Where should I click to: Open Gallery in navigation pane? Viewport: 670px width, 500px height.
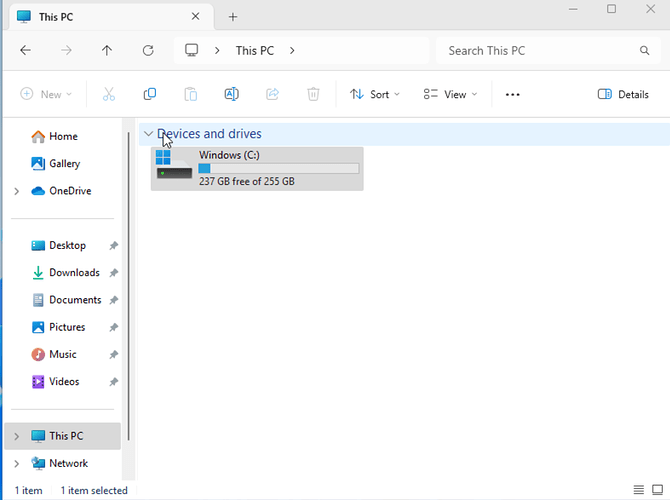click(63, 164)
